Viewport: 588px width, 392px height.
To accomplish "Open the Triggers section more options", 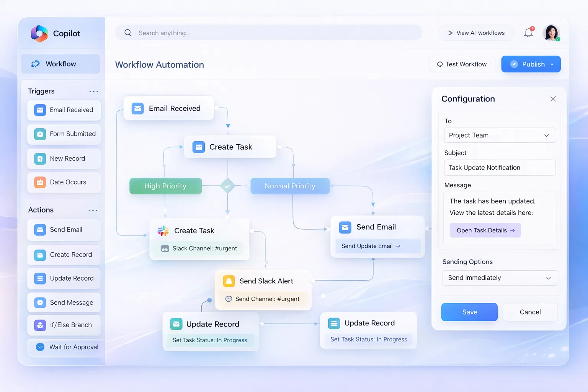I will (x=94, y=91).
